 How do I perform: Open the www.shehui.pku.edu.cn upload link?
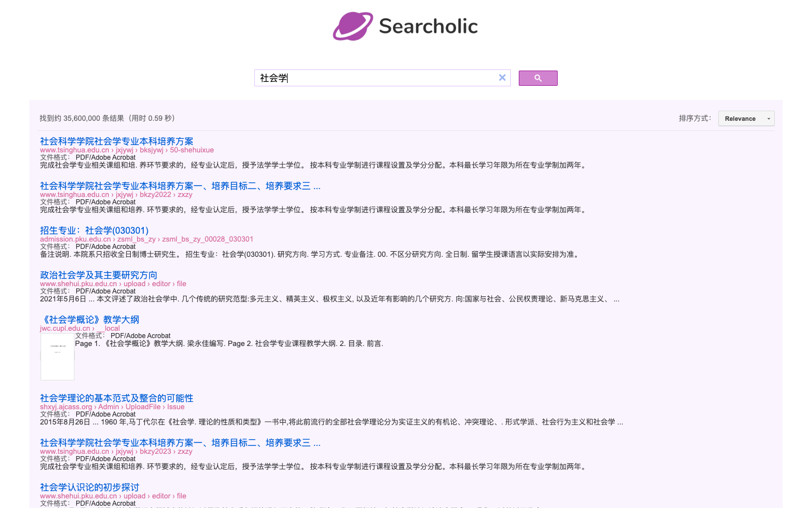(135, 283)
